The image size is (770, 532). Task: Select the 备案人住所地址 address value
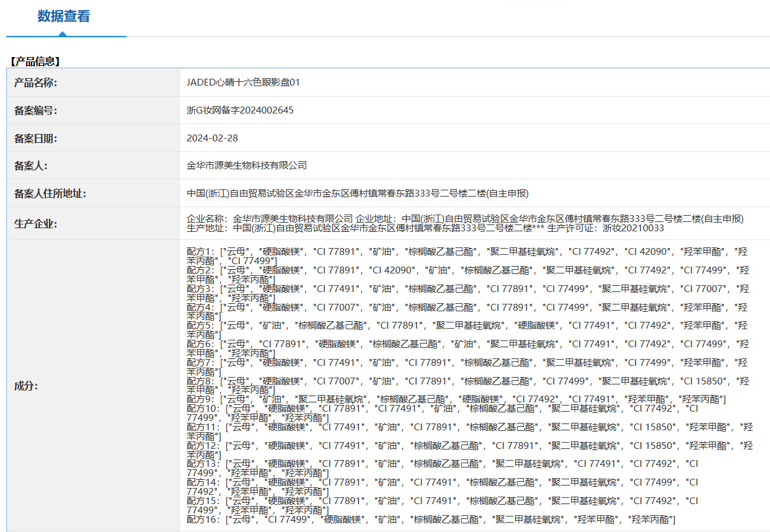358,193
